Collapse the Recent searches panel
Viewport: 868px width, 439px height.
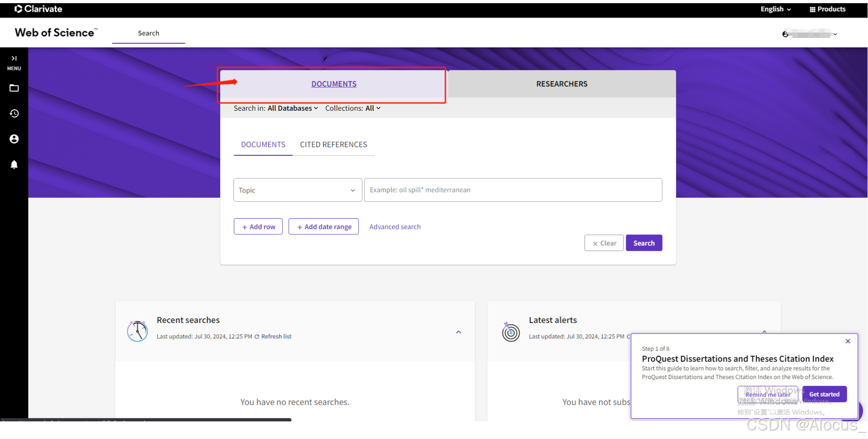(x=458, y=332)
